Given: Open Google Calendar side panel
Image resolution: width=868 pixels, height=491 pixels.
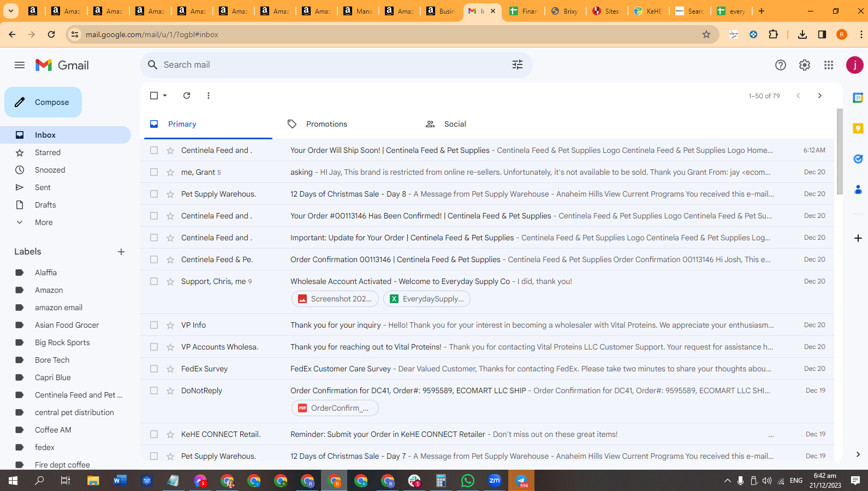Looking at the screenshot, I should pos(858,98).
